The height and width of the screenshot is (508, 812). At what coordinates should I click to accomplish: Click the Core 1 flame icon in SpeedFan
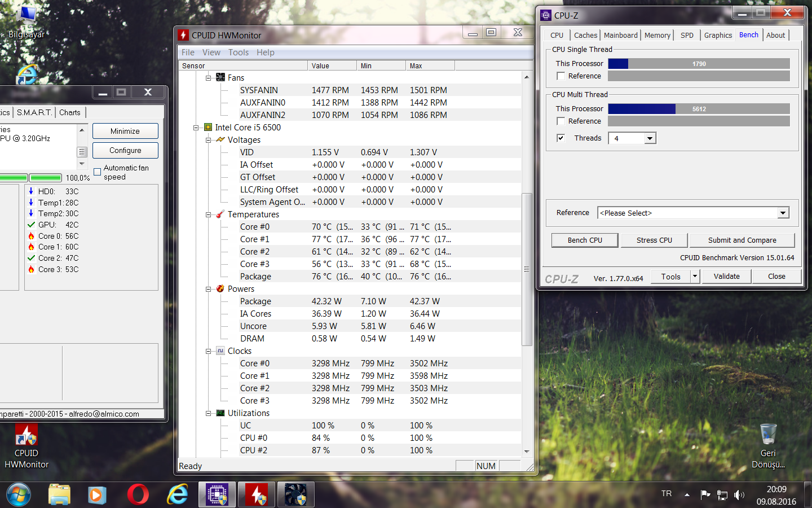point(31,247)
